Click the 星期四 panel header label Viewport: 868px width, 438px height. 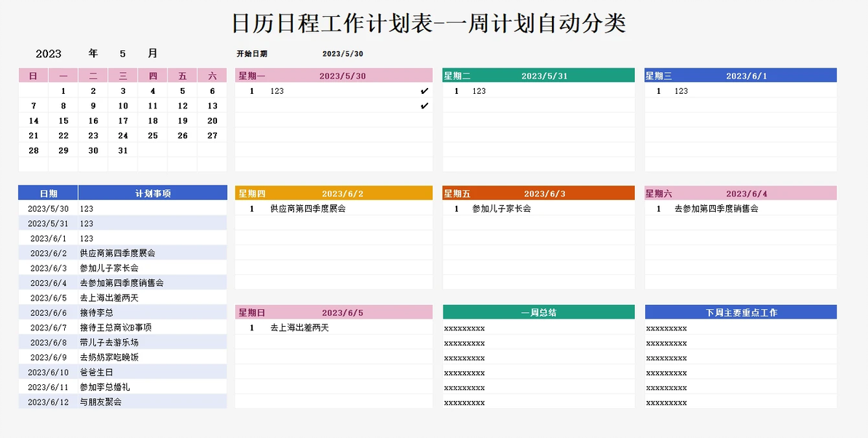[252, 194]
